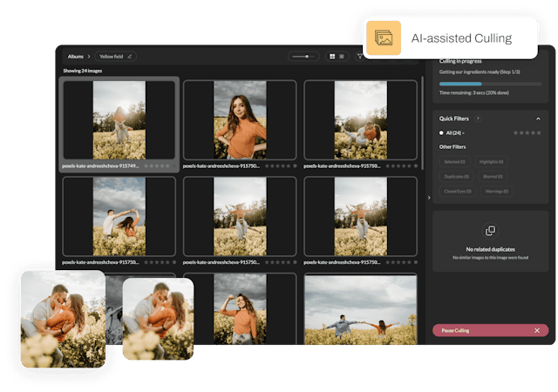Toggle the Duplicates (0) filter chip
Viewport: 558px width, 392px height.
[456, 177]
